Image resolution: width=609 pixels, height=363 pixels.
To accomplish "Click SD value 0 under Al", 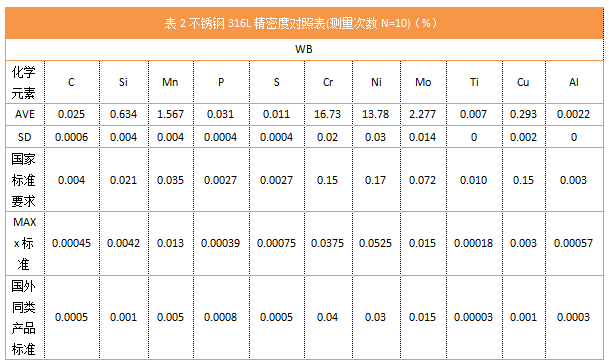I will [574, 137].
